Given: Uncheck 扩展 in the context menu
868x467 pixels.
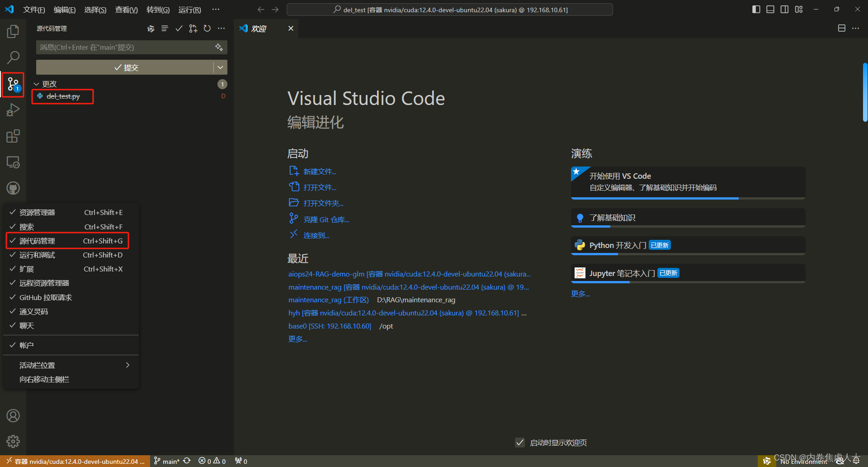Looking at the screenshot, I should [x=71, y=269].
